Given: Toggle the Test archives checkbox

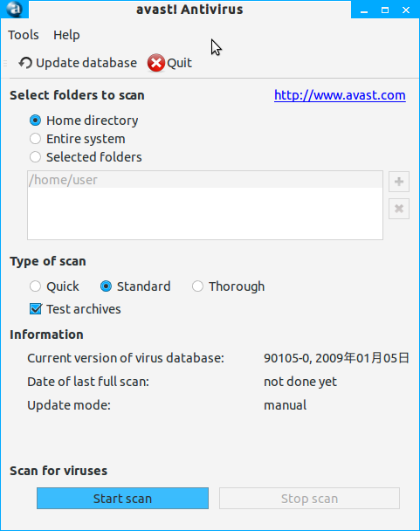Looking at the screenshot, I should (36, 309).
